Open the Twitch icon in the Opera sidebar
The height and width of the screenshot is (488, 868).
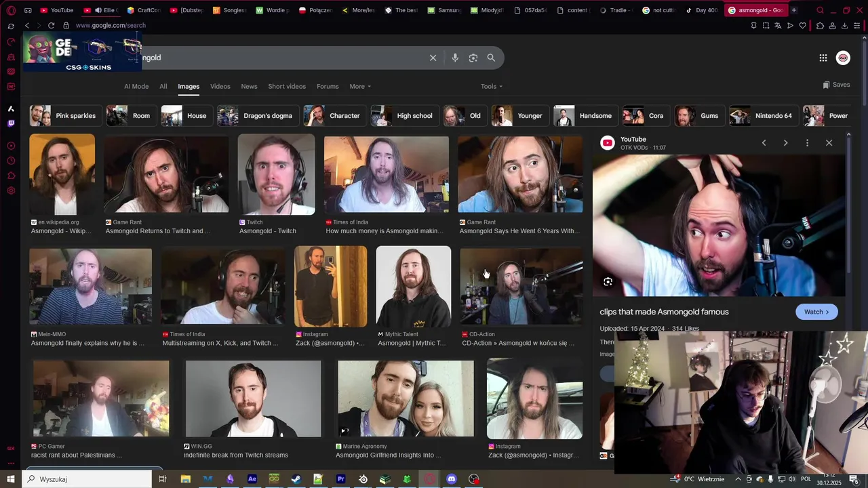[x=11, y=123]
